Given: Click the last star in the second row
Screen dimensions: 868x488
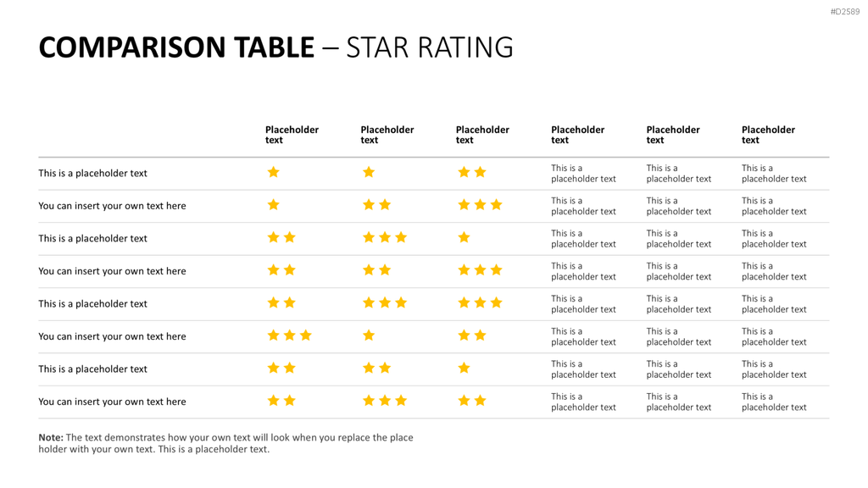Looking at the screenshot, I should click(496, 205).
